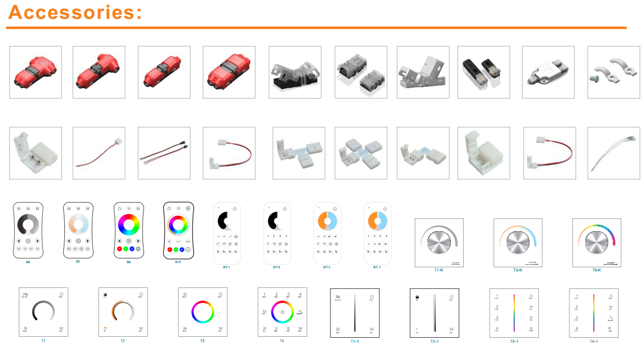Click the power icon on RT1 remote
This screenshot has width=644, height=351.
pyautogui.click(x=234, y=209)
